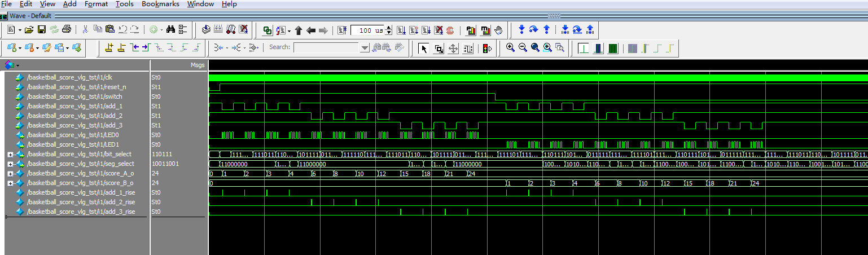Select the solid green waveform icon
Screen dimensions: 868x255
click(613, 49)
